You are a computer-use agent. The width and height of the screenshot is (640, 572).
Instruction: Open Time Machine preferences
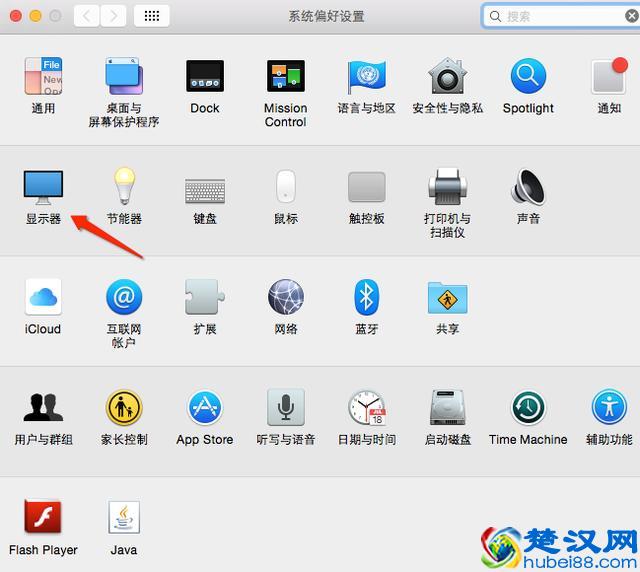tap(528, 408)
